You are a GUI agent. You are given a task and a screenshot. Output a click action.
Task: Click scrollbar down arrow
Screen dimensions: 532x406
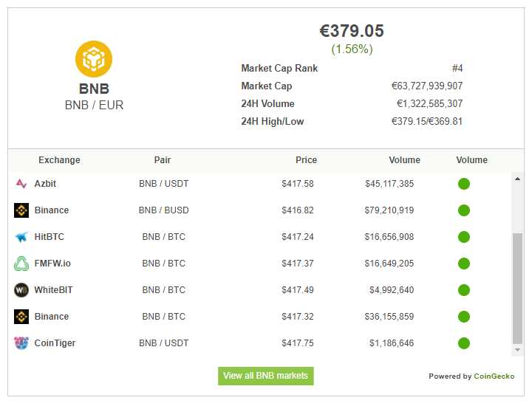(517, 350)
